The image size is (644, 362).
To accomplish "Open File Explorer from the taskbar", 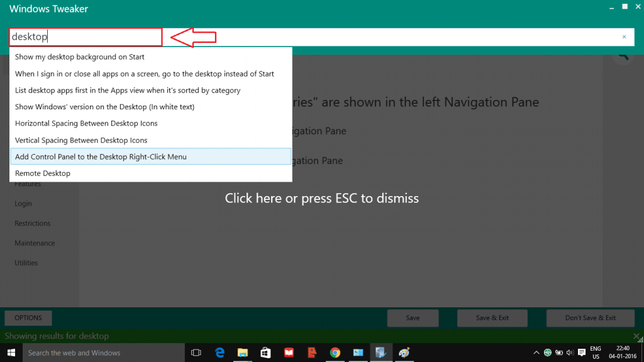I will [243, 353].
